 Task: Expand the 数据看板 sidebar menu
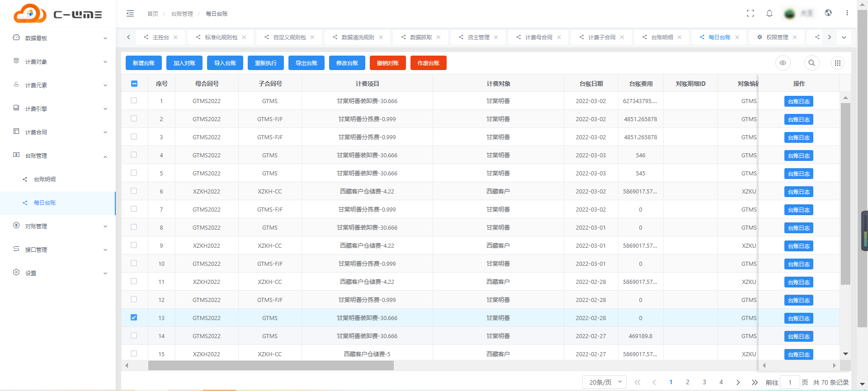click(58, 38)
